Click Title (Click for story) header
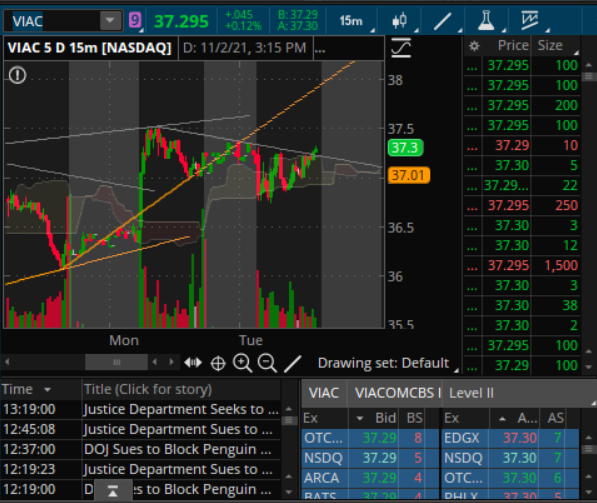 coord(148,390)
